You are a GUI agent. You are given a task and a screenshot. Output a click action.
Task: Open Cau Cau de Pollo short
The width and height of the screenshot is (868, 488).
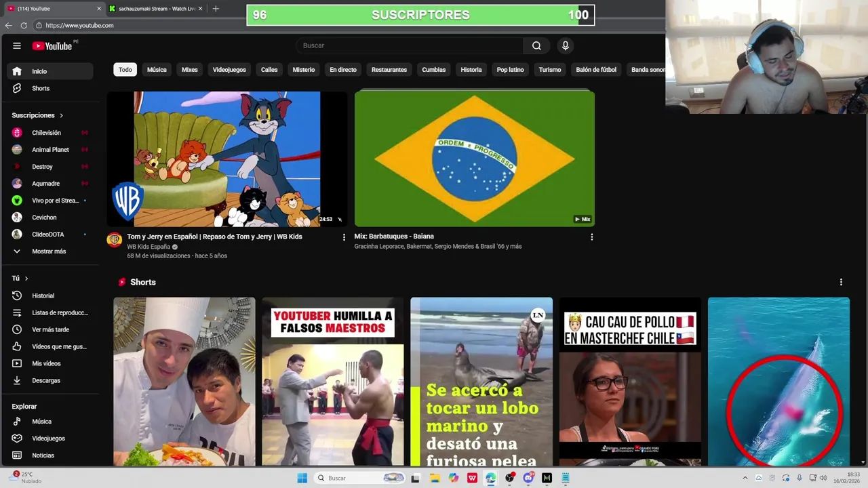pos(630,382)
